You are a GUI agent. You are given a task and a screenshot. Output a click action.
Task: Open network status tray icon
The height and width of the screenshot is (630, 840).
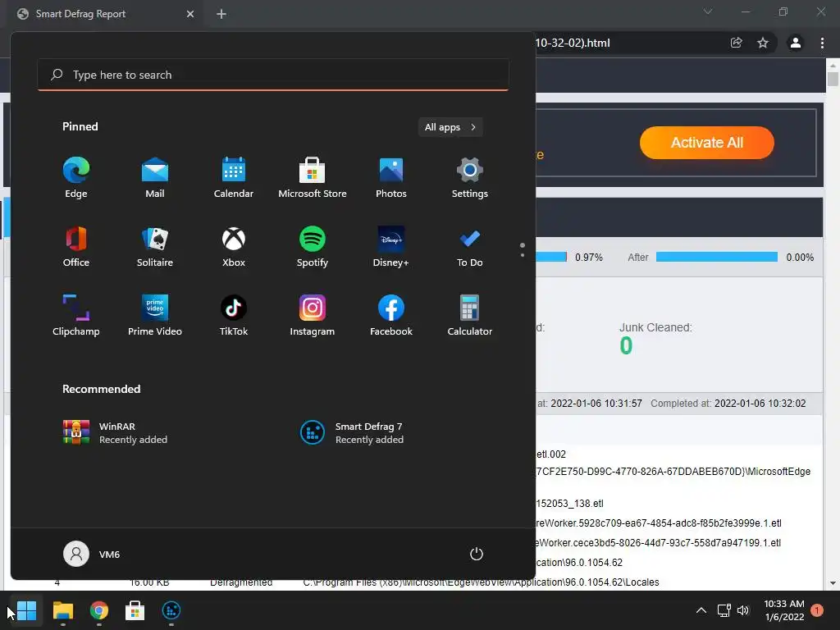pos(724,610)
